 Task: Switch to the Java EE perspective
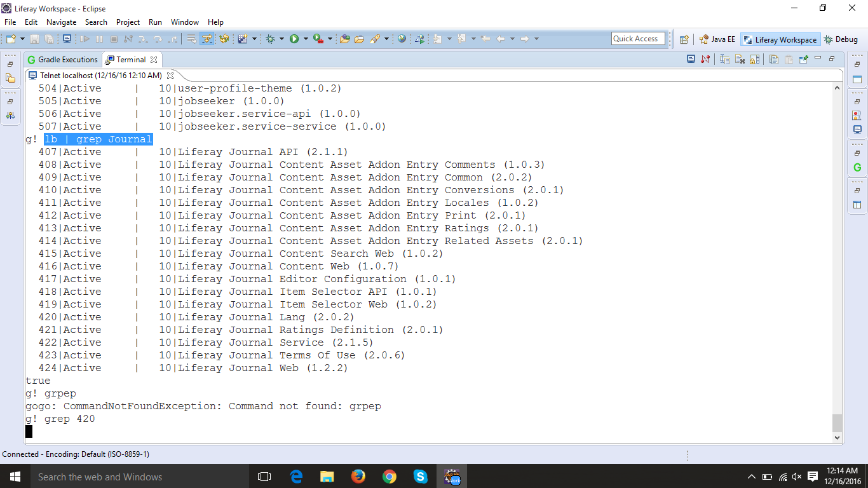pyautogui.click(x=717, y=39)
